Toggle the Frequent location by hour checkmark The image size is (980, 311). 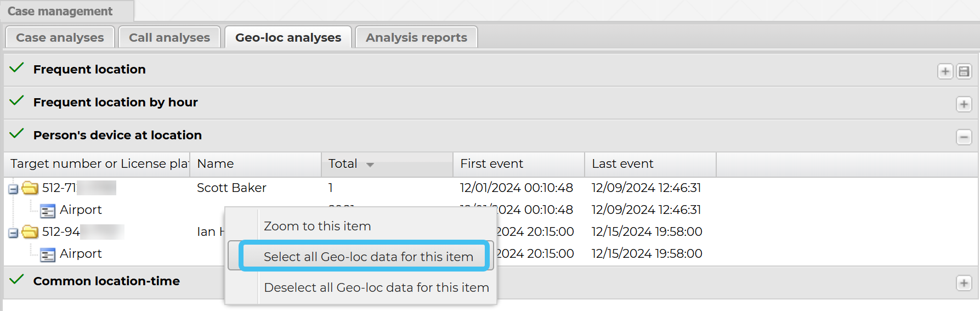pos(17,101)
